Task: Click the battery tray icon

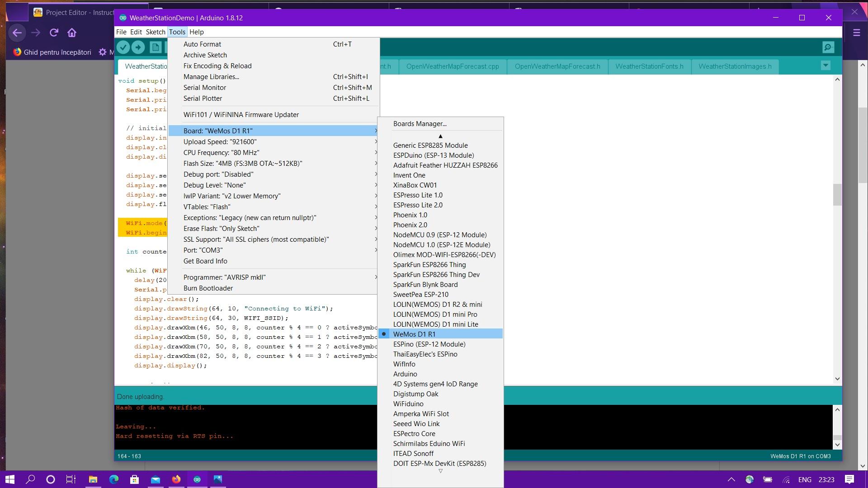Action: tap(768, 479)
